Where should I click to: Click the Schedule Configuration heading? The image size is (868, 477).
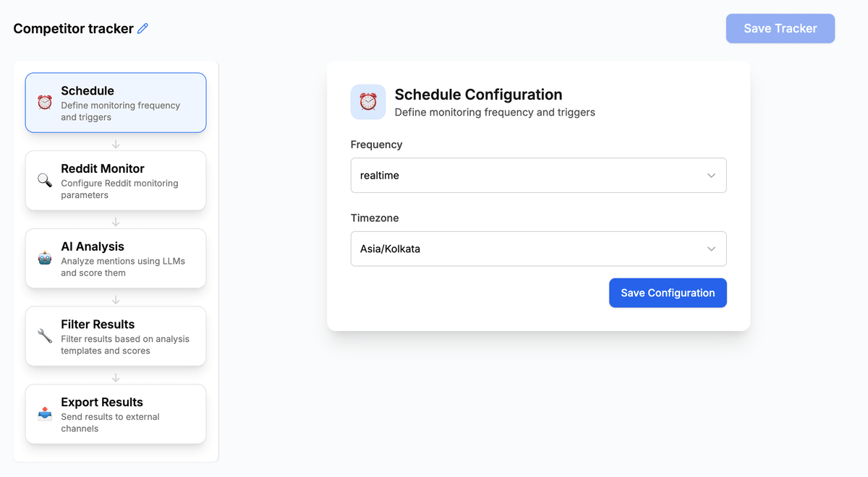pyautogui.click(x=478, y=95)
